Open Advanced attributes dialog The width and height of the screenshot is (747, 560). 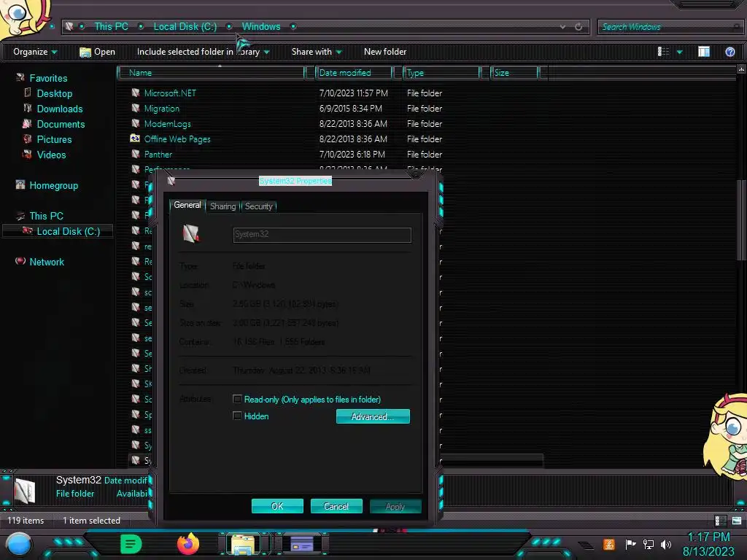[x=373, y=416]
